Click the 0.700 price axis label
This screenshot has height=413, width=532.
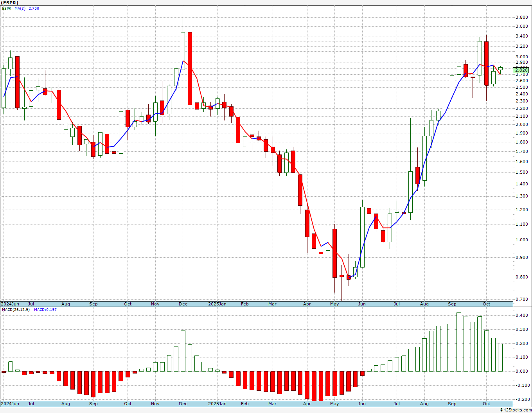click(x=522, y=300)
